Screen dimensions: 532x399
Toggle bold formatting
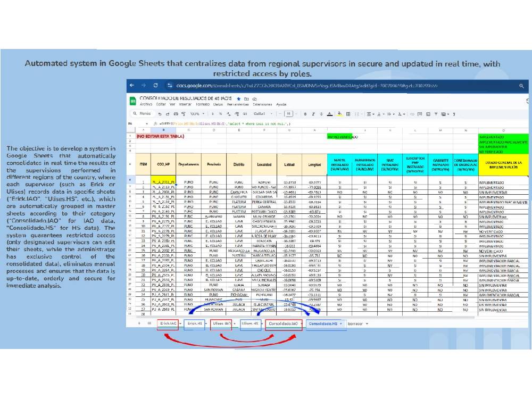pos(305,114)
